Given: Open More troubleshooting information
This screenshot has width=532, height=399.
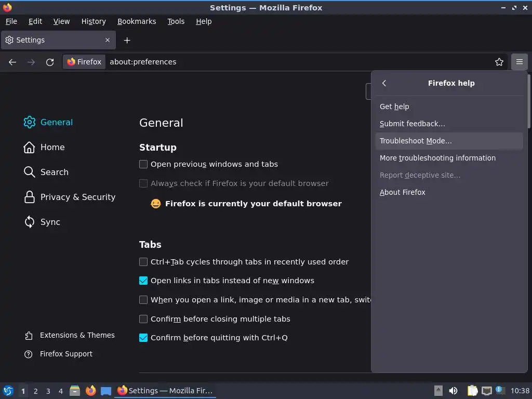Looking at the screenshot, I should [449, 158].
